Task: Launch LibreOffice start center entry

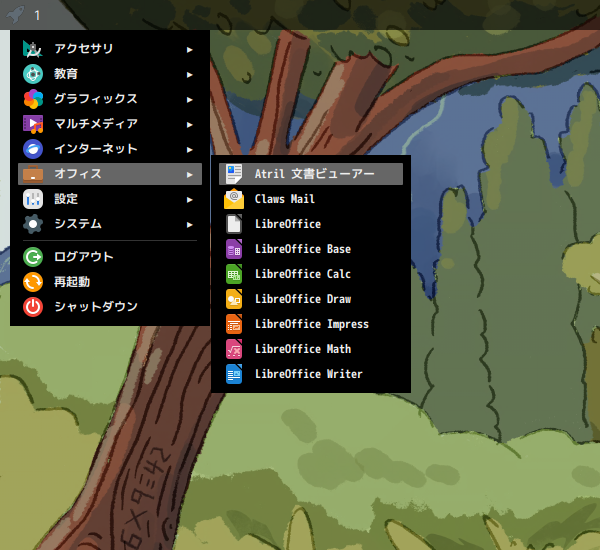Action: (311, 224)
